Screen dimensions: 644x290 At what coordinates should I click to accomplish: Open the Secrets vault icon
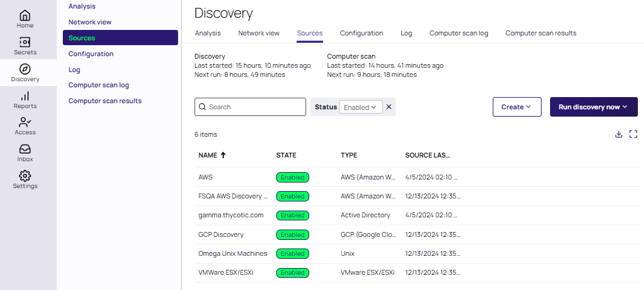pyautogui.click(x=25, y=43)
